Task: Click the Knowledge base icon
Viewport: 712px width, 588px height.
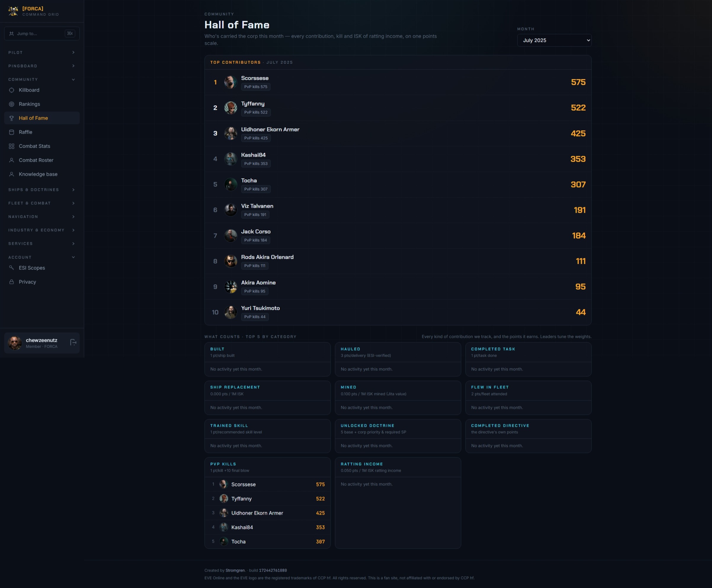Action: coord(12,174)
